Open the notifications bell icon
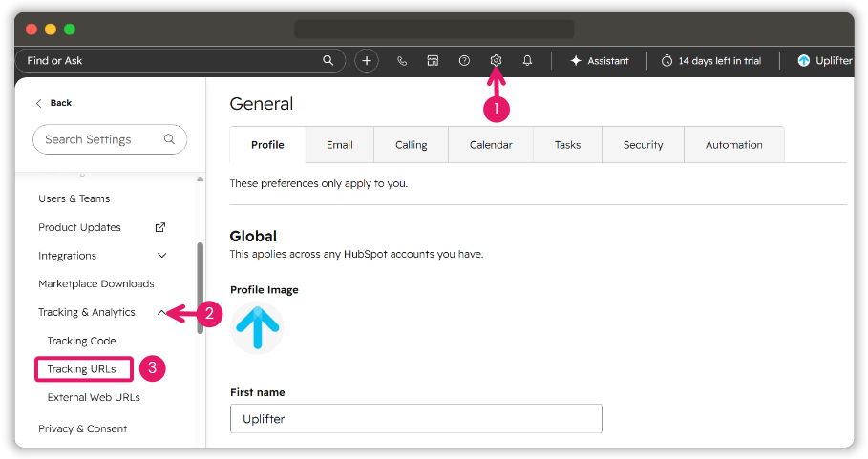This screenshot has height=459, width=868. pyautogui.click(x=527, y=61)
